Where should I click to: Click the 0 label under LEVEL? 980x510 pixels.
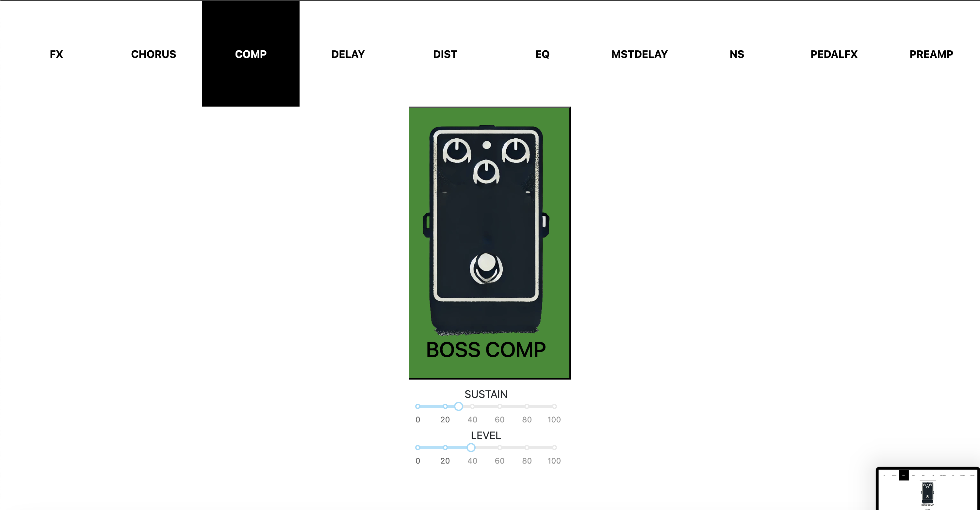click(418, 461)
